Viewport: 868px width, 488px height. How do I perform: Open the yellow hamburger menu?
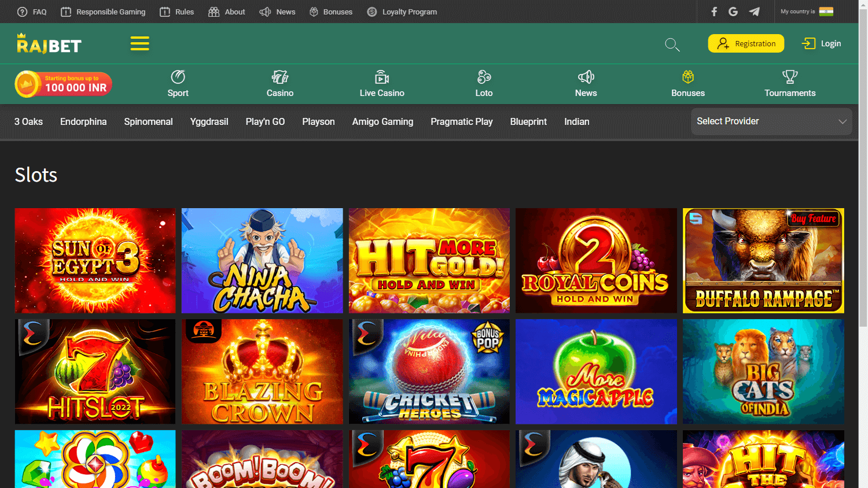[x=139, y=43]
